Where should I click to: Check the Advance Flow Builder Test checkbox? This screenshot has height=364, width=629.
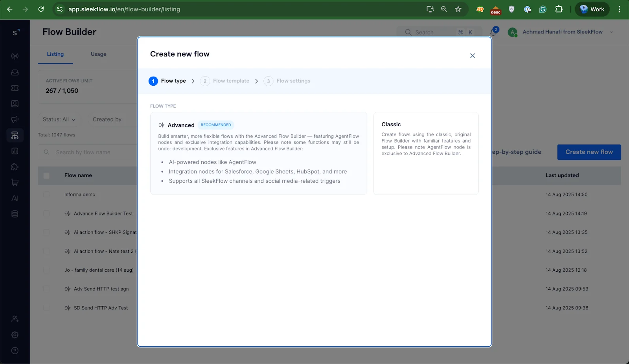coord(46,213)
